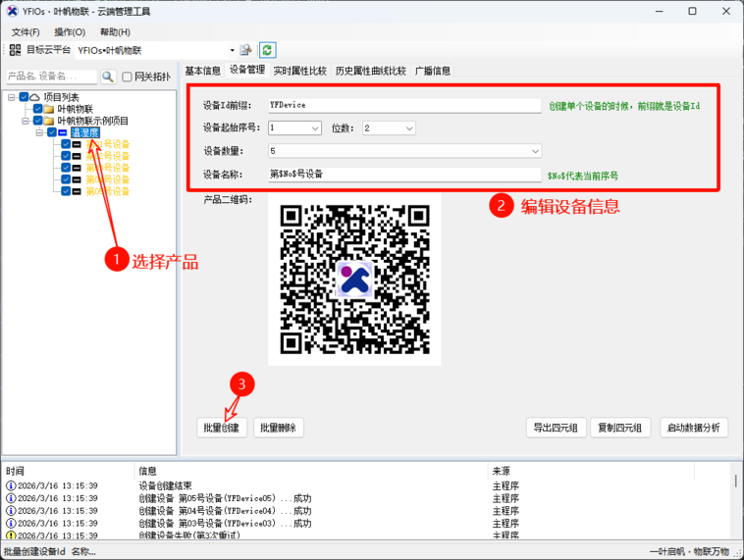Toggle the 温湿度 product checkbox
This screenshot has width=744, height=560.
click(x=51, y=132)
